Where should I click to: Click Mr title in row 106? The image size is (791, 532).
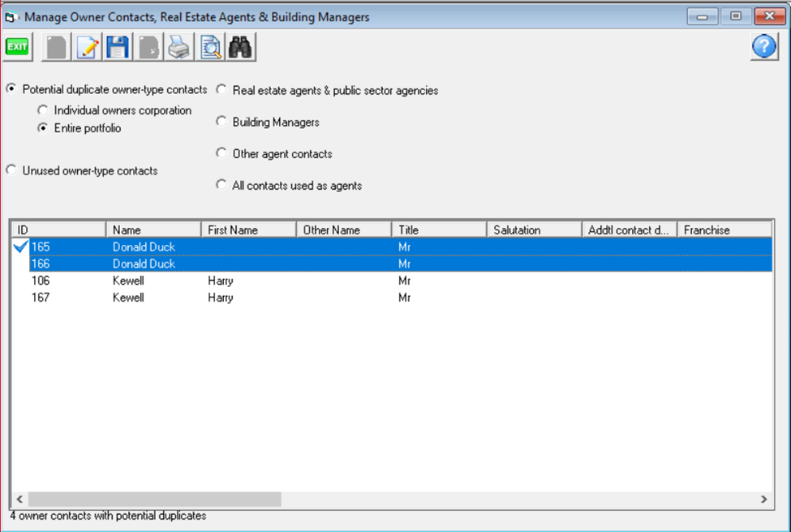[405, 281]
